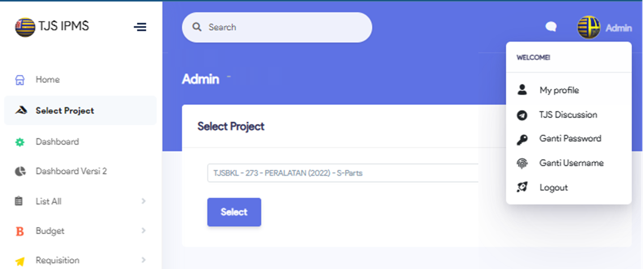Image resolution: width=644 pixels, height=269 pixels.
Task: Click the green Dashboard gear icon
Action: [x=20, y=142]
